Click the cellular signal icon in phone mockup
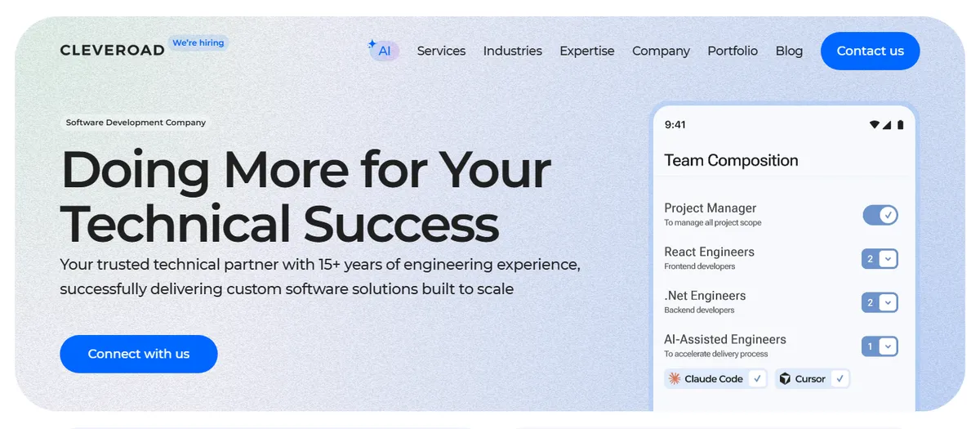The image size is (980, 429). click(x=888, y=125)
